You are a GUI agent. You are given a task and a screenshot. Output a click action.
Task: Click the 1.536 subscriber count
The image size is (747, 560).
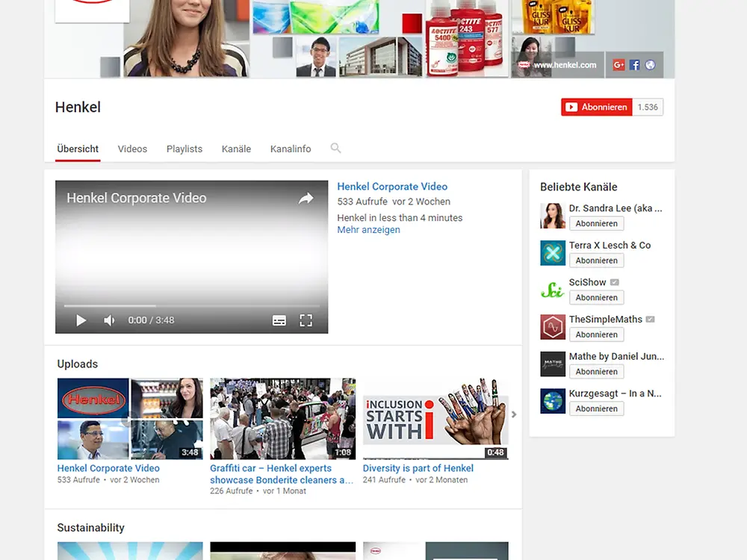648,107
